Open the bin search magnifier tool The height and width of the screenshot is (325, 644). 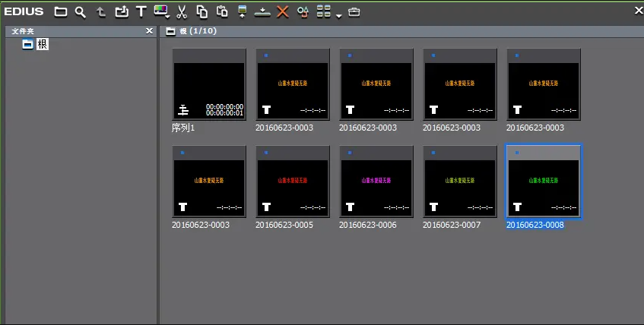click(81, 12)
